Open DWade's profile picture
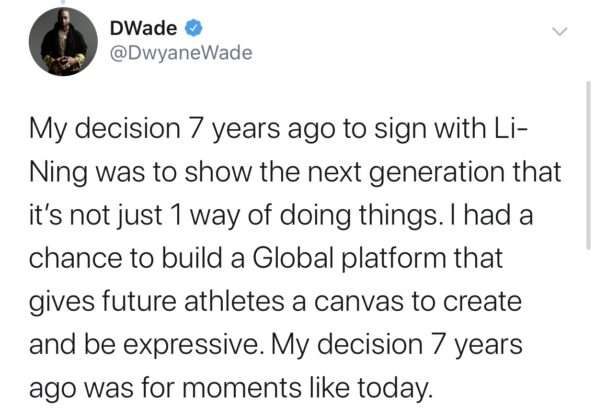 tap(63, 41)
